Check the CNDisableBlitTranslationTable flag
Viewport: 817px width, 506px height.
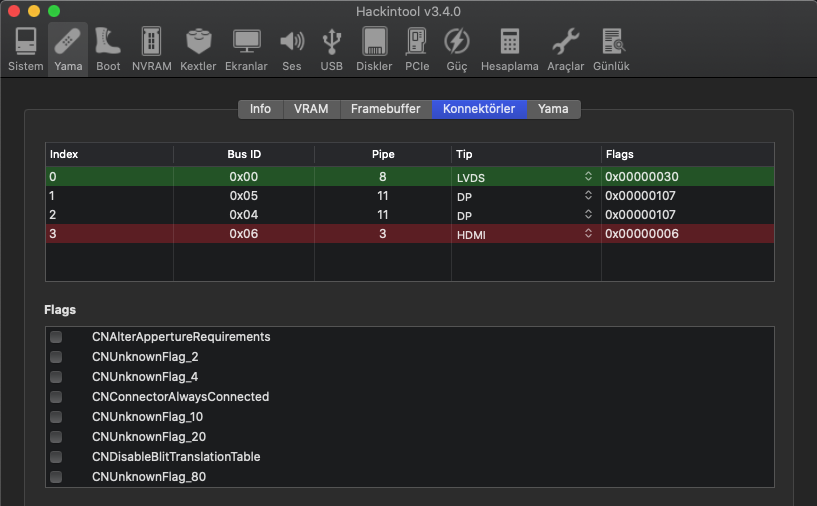[56, 457]
